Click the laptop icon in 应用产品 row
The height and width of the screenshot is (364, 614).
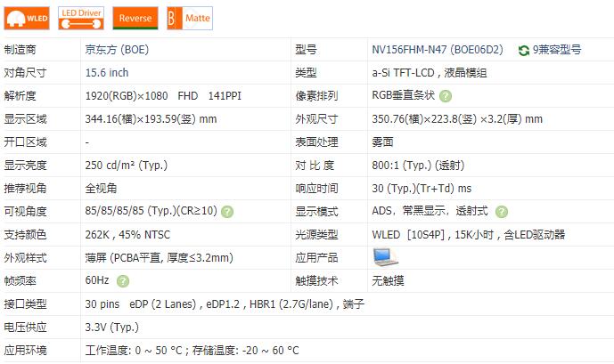coord(385,257)
